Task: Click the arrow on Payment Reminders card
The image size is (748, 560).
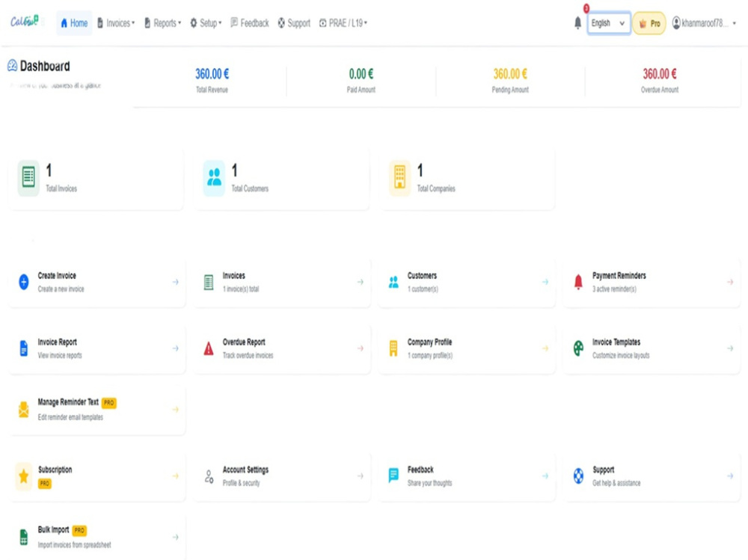Action: click(x=730, y=282)
